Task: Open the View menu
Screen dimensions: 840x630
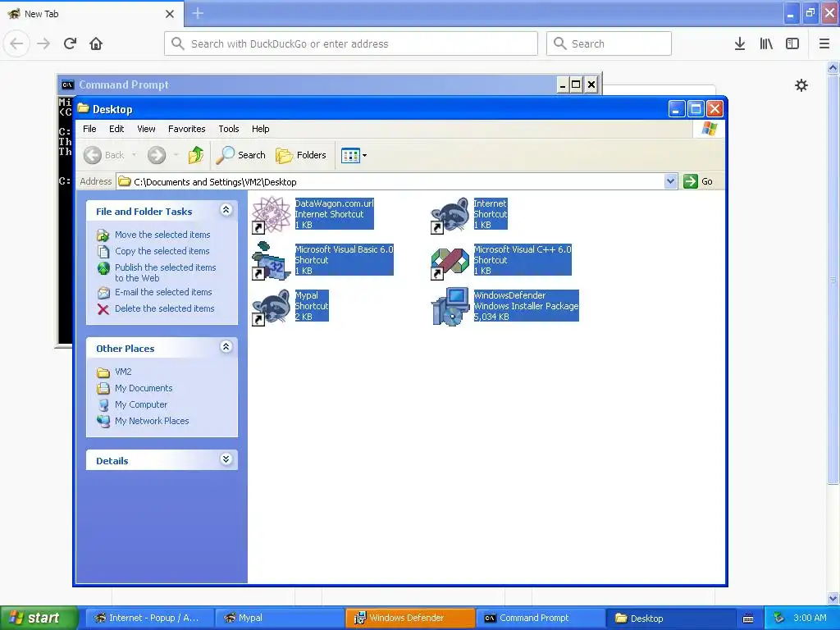Action: pyautogui.click(x=146, y=129)
